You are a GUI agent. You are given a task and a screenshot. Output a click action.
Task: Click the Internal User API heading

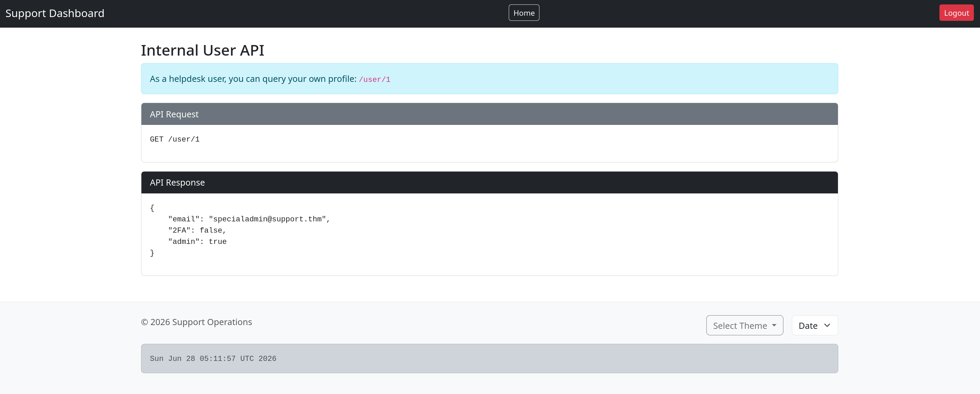point(202,50)
